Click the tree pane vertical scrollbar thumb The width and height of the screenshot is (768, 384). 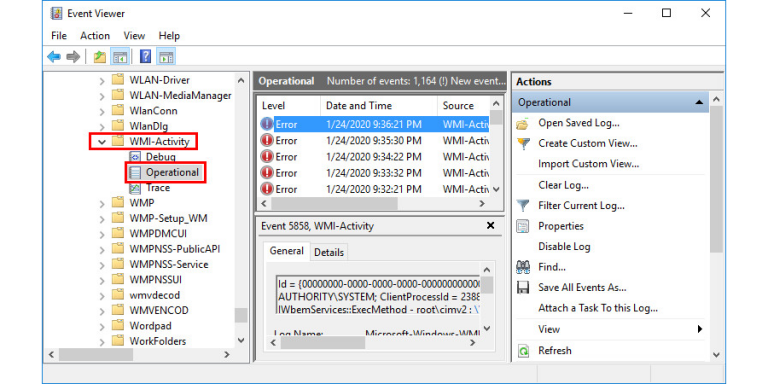[x=240, y=315]
